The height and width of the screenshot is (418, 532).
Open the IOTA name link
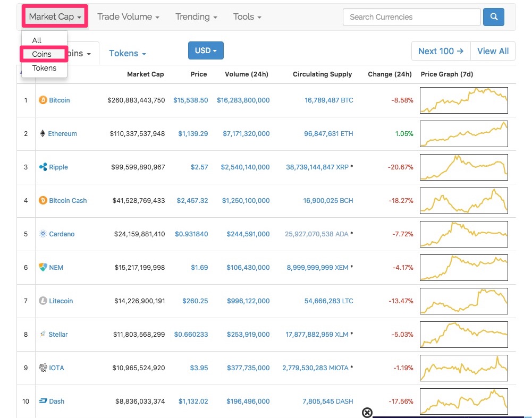(56, 368)
